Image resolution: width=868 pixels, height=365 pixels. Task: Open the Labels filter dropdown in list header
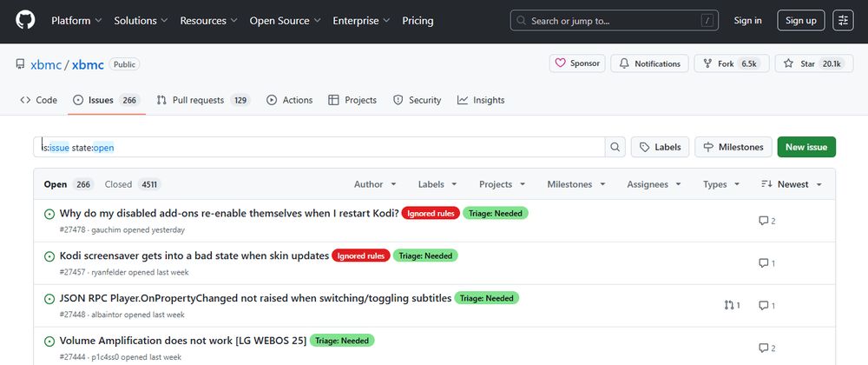[x=437, y=184]
